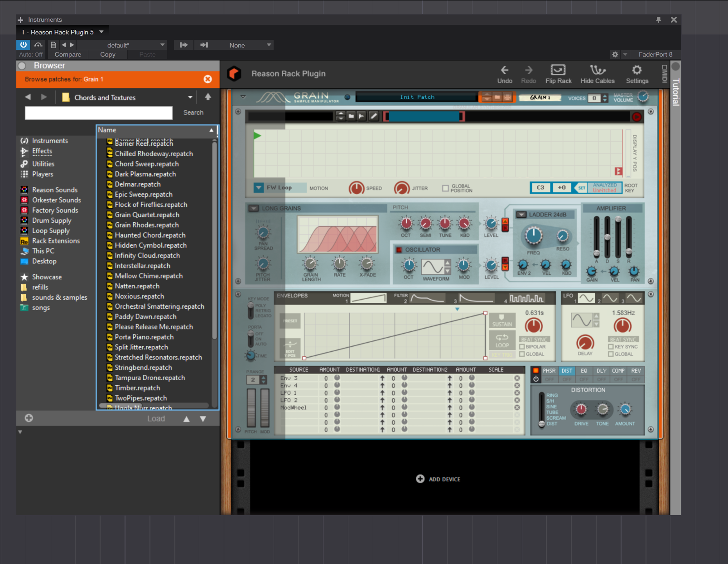
Task: Click the Grain record sample button
Action: pos(636,117)
